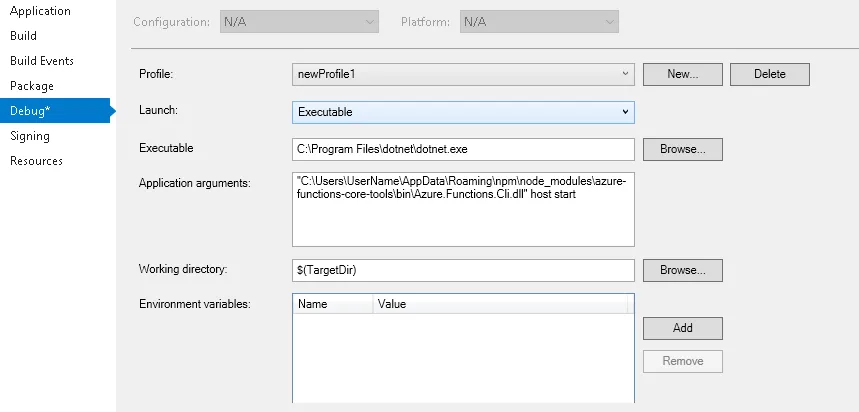The height and width of the screenshot is (412, 859).
Task: Browse for the executable file
Action: 682,149
